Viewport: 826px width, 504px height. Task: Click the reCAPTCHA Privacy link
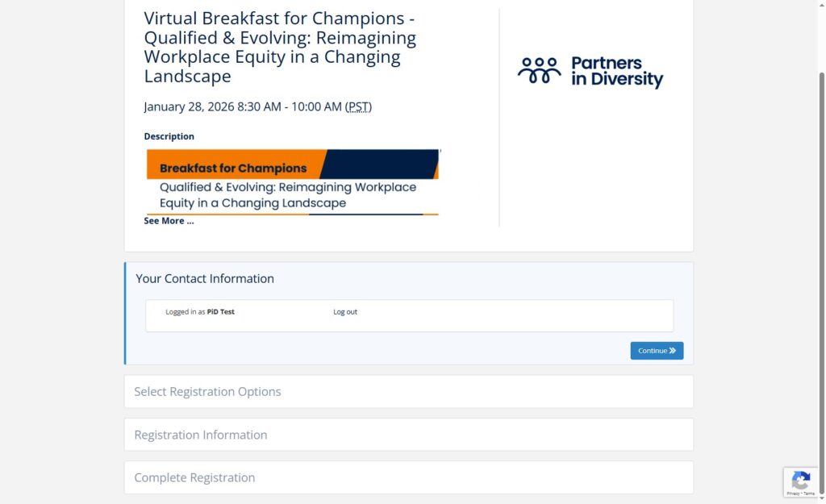pyautogui.click(x=794, y=494)
